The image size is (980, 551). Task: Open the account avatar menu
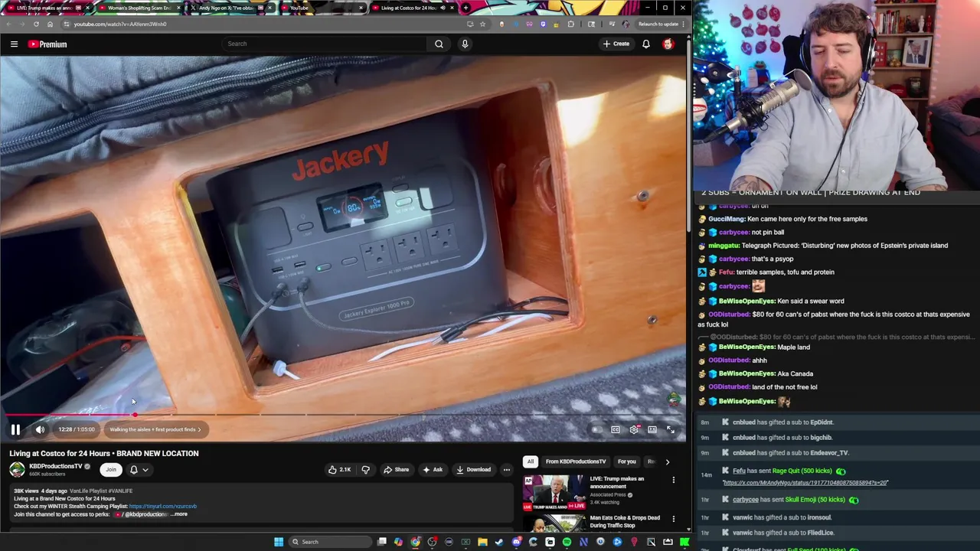pyautogui.click(x=668, y=44)
